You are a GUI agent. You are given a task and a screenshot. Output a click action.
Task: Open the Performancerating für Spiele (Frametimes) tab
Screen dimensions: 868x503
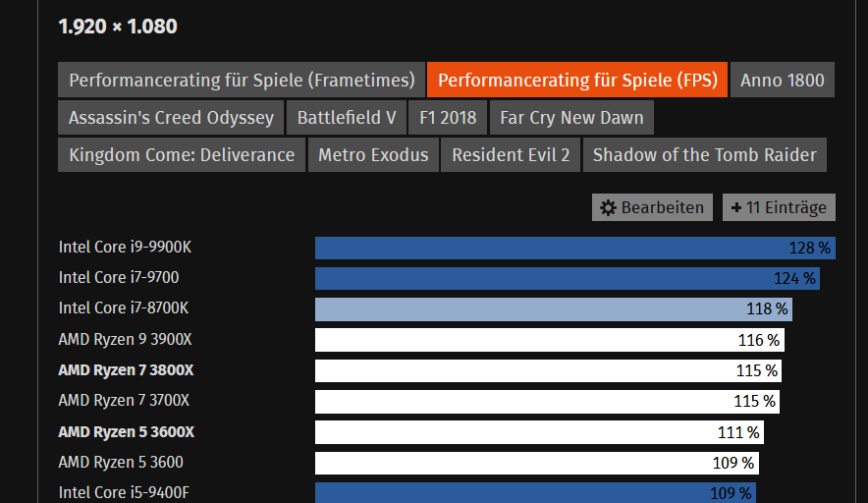(242, 80)
